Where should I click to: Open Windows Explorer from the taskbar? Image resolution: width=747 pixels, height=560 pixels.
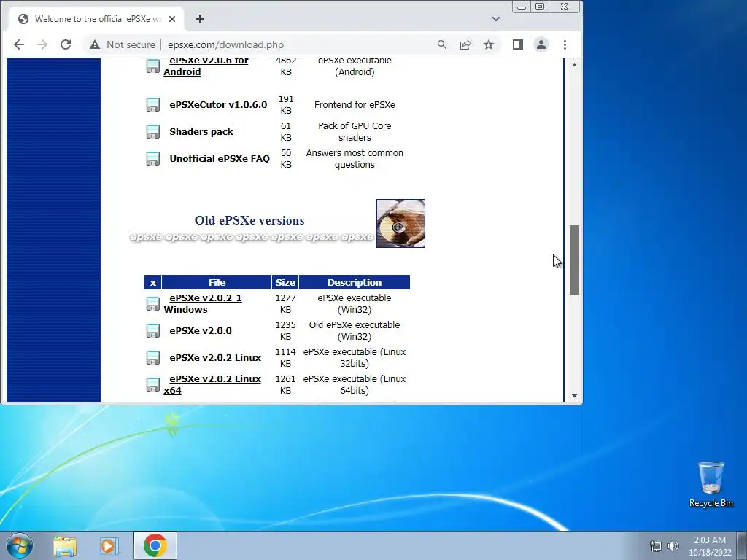65,545
